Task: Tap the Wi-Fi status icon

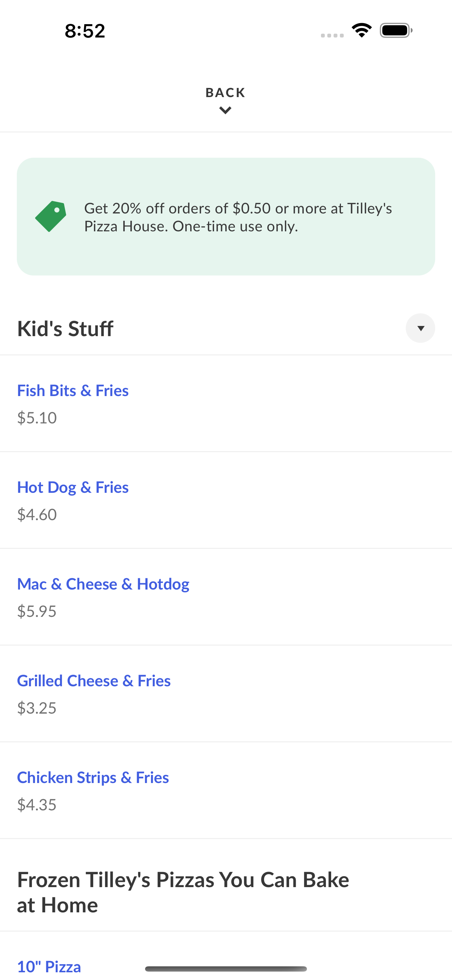Action: coord(362,30)
